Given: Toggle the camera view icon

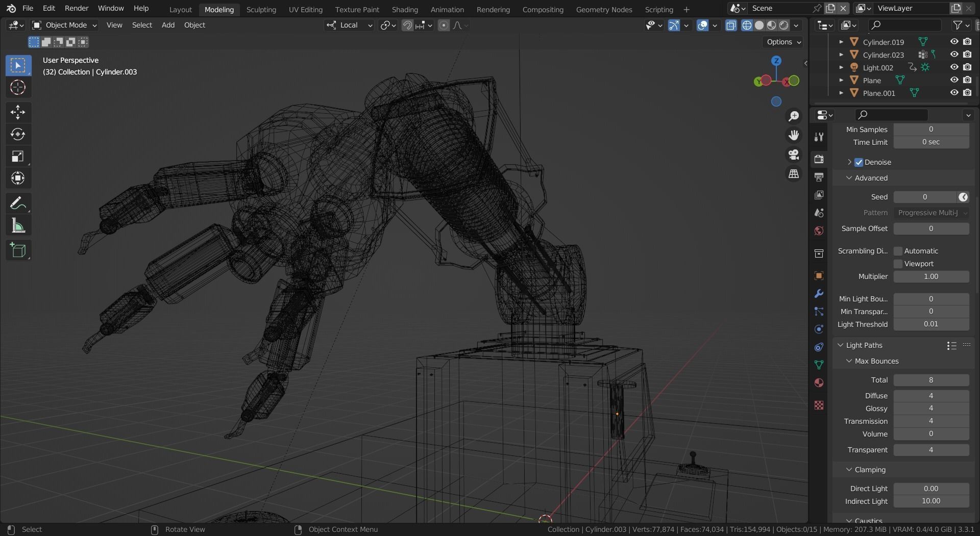Looking at the screenshot, I should pos(794,155).
